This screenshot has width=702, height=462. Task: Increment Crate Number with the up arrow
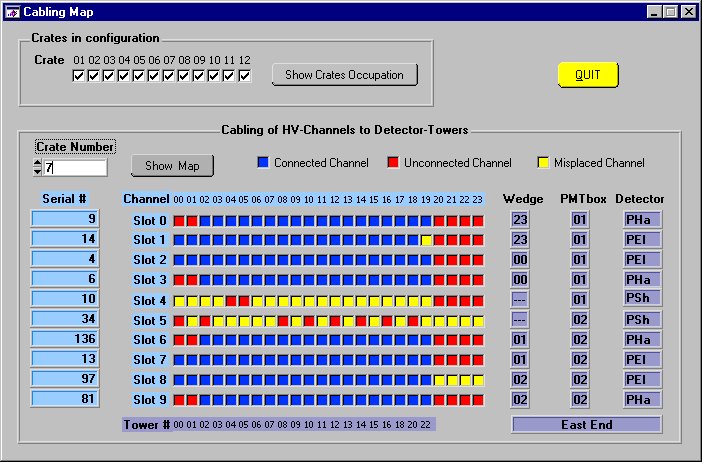[x=38, y=163]
